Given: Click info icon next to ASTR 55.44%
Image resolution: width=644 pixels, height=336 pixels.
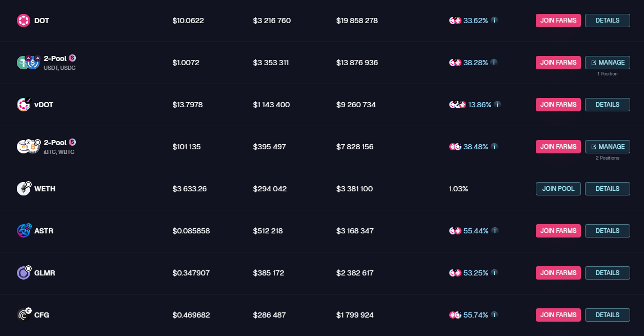Looking at the screenshot, I should (494, 231).
